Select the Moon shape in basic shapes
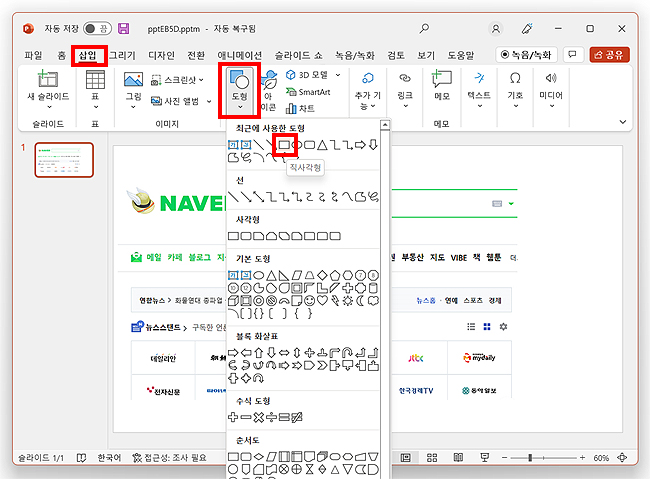 click(x=360, y=301)
